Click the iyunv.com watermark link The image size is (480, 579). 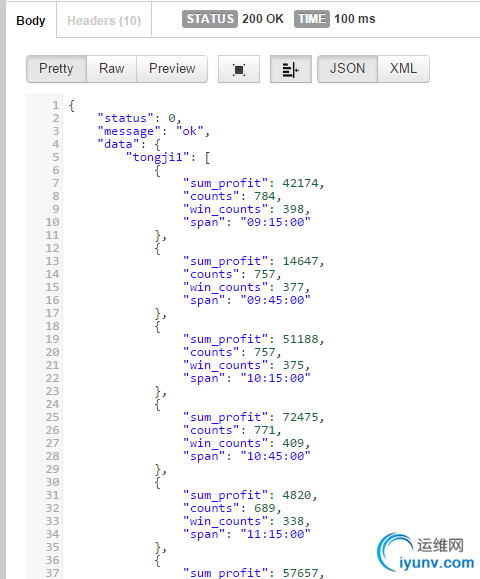(437, 563)
